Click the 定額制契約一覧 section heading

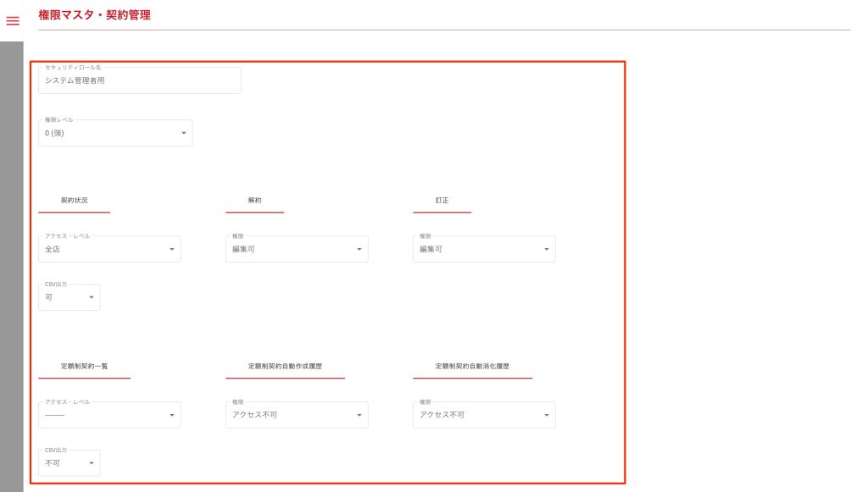[x=84, y=367]
